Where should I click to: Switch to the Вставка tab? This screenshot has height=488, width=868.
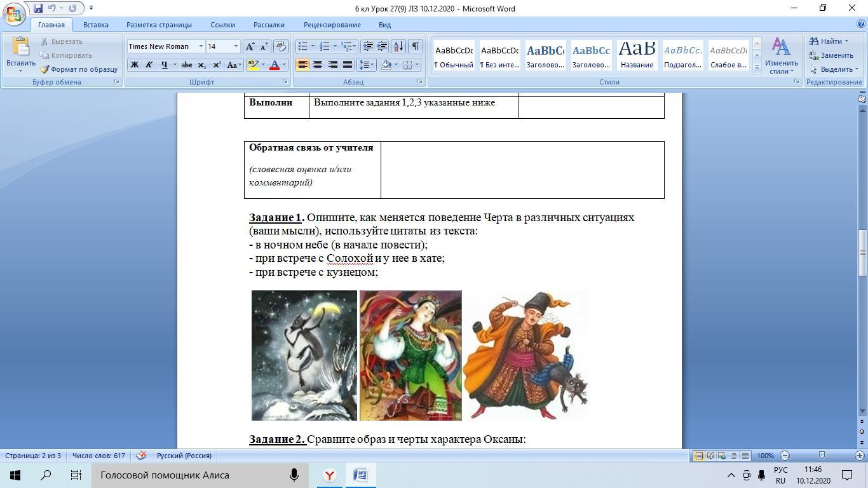[95, 25]
